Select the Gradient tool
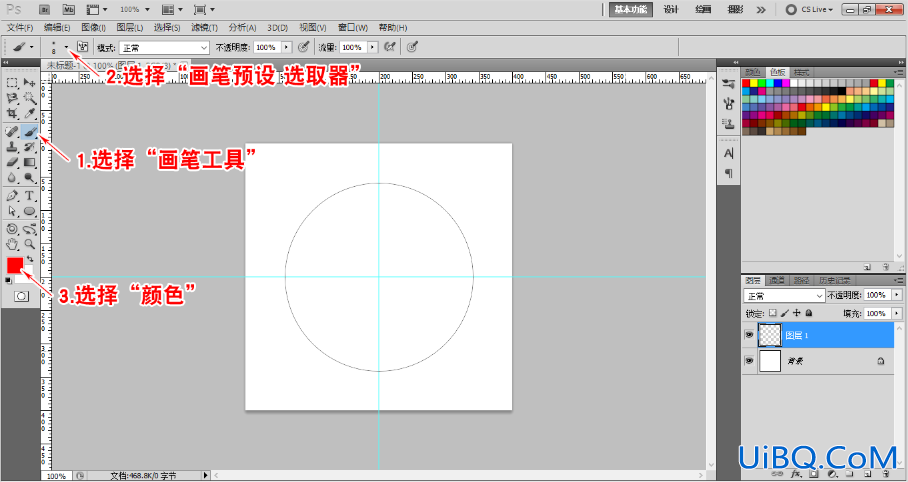The image size is (908, 482). (x=30, y=162)
